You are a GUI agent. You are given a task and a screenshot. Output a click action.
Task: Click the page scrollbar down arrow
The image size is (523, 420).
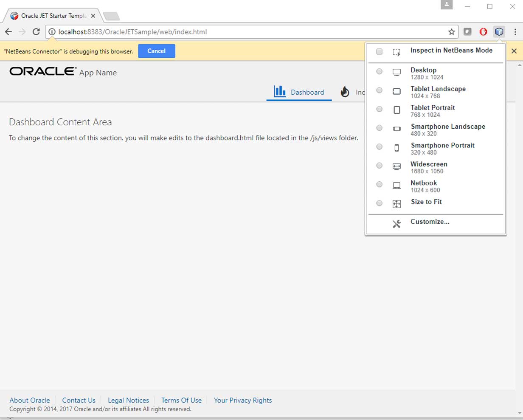pos(520,413)
